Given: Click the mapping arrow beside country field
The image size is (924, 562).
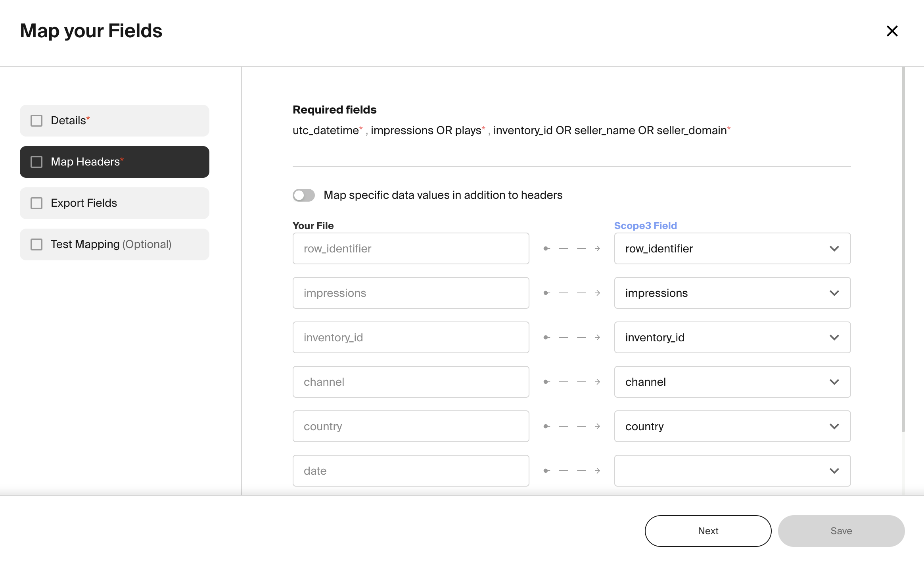Looking at the screenshot, I should tap(571, 427).
